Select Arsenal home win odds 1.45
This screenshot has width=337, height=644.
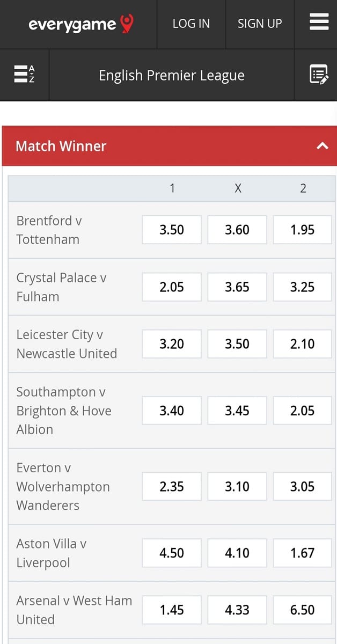point(172,610)
